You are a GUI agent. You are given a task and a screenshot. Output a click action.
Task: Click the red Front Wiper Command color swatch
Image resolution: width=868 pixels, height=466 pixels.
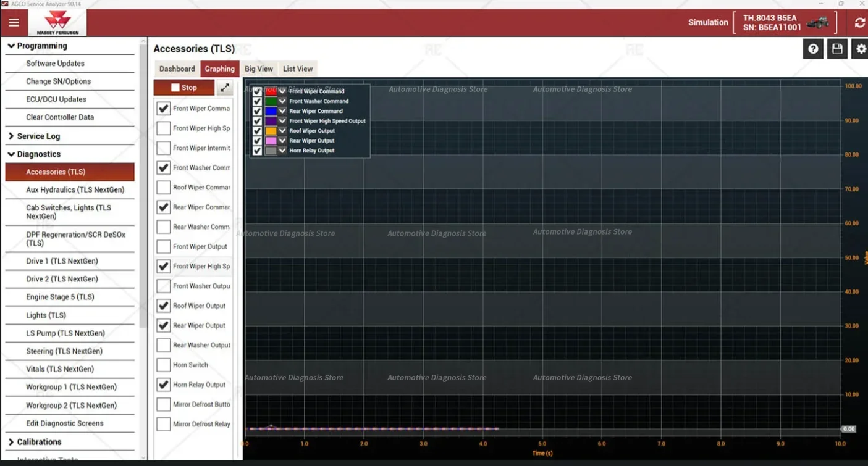(271, 91)
